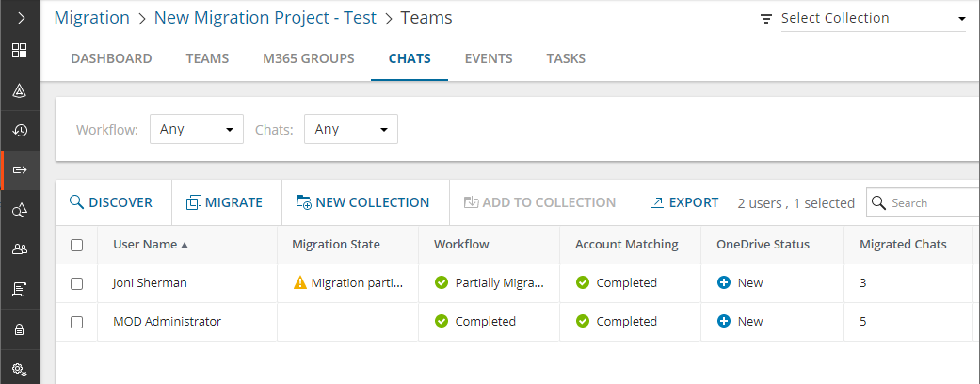Open the Select Collection dropdown
980x384 pixels.
click(873, 18)
